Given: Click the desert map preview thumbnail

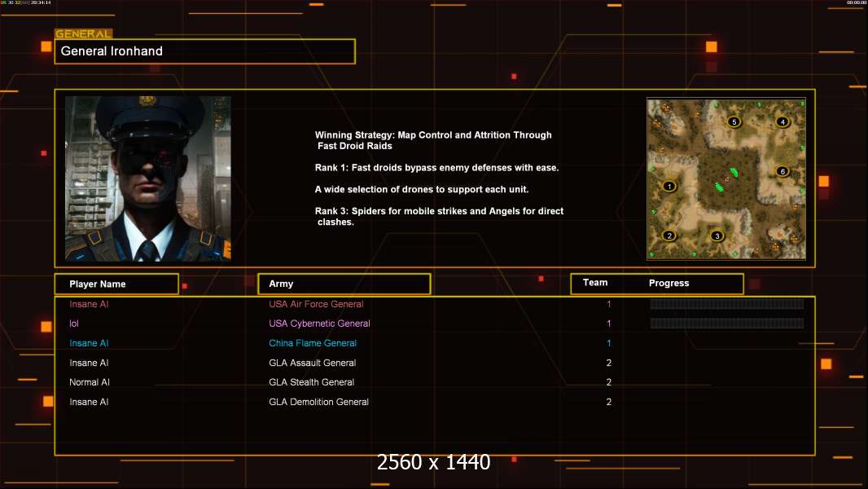Looking at the screenshot, I should click(x=726, y=178).
